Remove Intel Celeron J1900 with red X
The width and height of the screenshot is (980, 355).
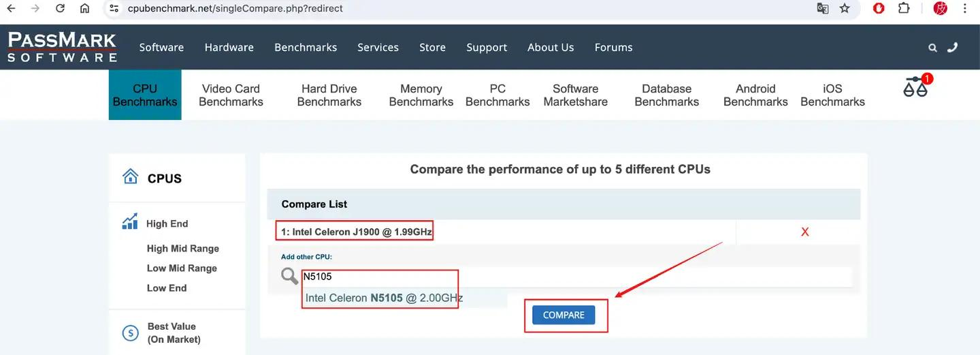point(804,232)
